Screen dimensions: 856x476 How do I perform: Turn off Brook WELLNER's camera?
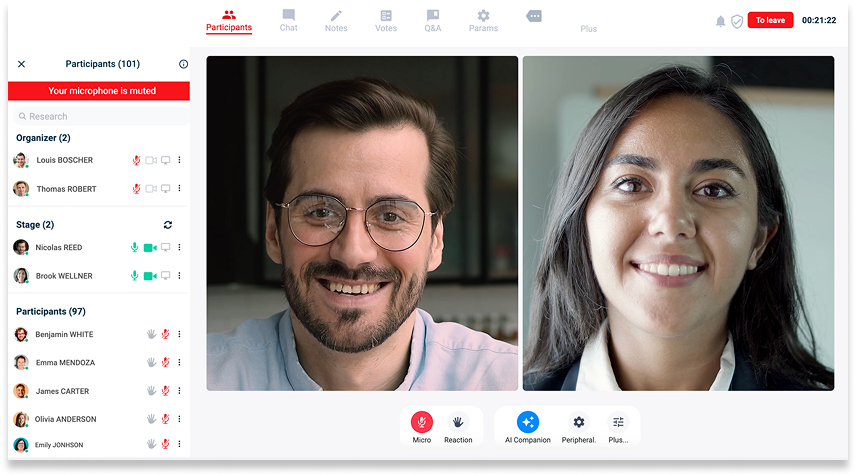click(x=150, y=276)
